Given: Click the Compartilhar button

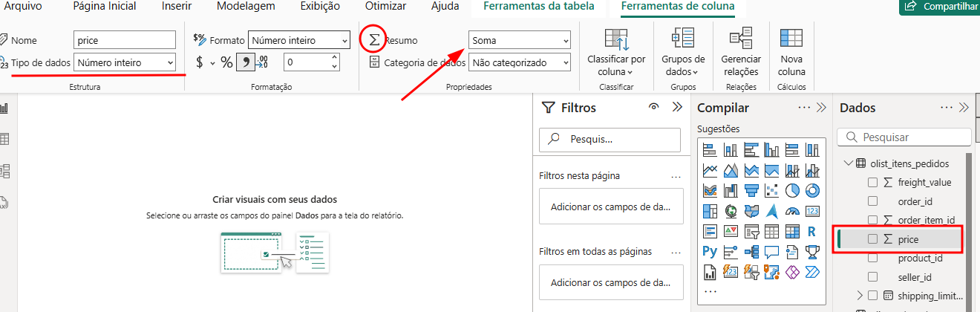Looking at the screenshot, I should (x=939, y=7).
